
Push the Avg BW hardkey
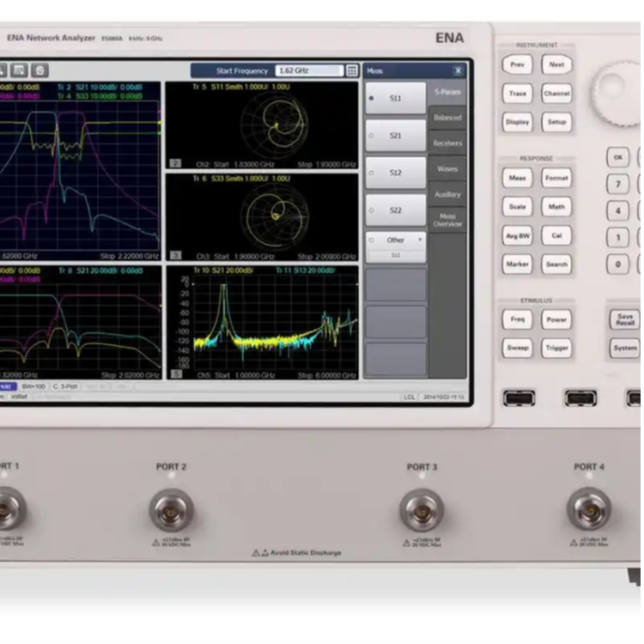[x=517, y=236]
